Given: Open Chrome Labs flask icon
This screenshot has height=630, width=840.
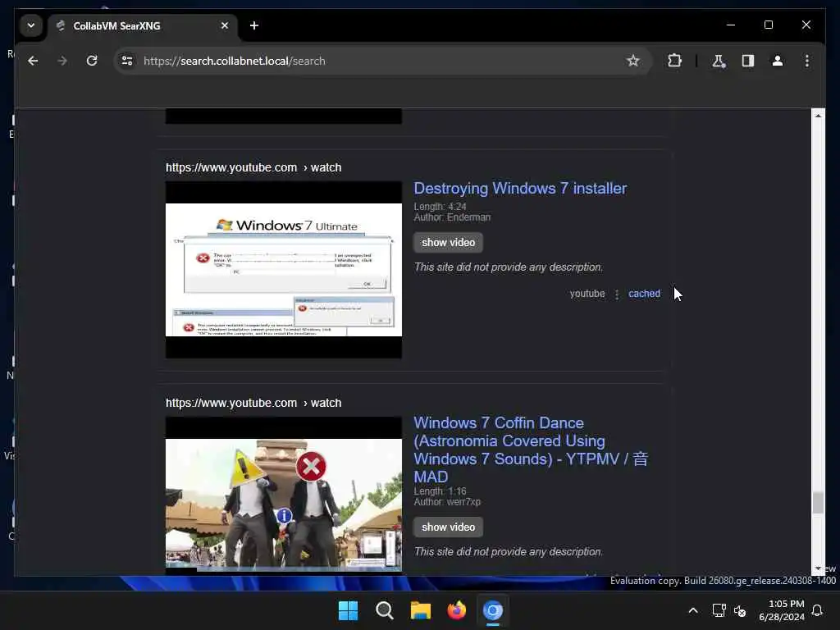Looking at the screenshot, I should 719,61.
